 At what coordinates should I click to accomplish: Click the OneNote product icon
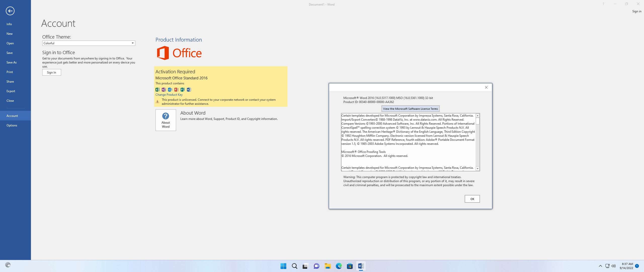(x=164, y=89)
